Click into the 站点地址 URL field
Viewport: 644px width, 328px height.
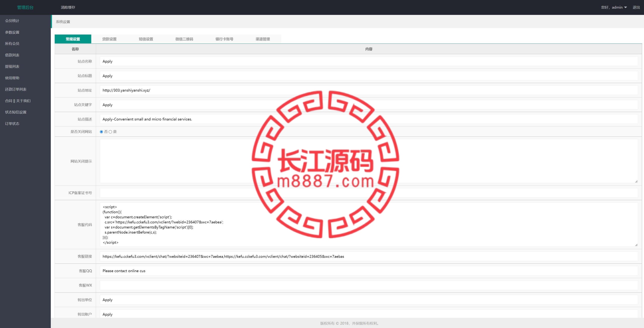click(369, 90)
